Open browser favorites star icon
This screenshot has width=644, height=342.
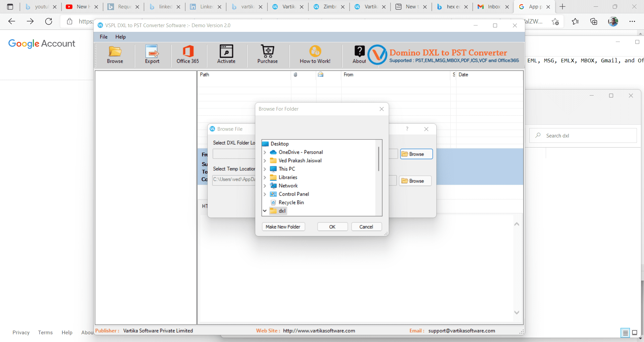[575, 21]
